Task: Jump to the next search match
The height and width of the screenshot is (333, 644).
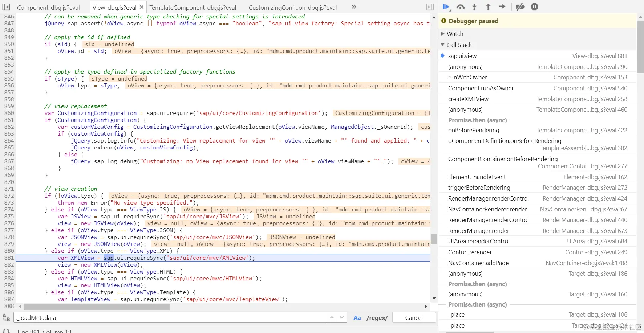Action: point(341,317)
